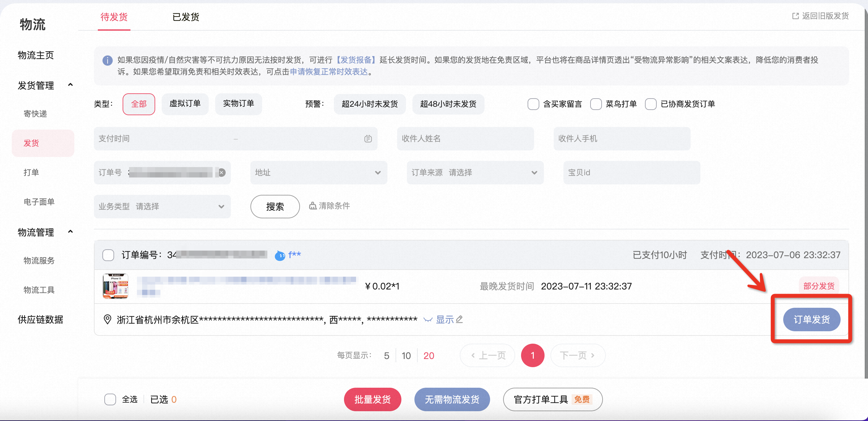The width and height of the screenshot is (868, 421).
Task: Tick the 全选 checkbox at the bottom
Action: (x=110, y=399)
